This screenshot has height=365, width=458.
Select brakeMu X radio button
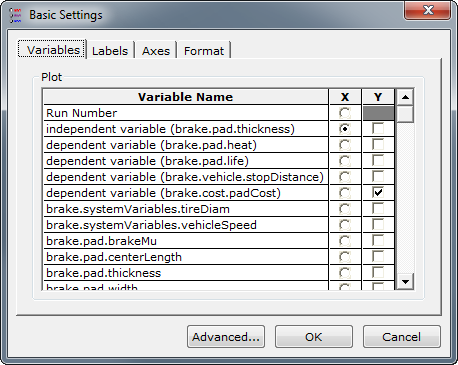[x=344, y=241]
